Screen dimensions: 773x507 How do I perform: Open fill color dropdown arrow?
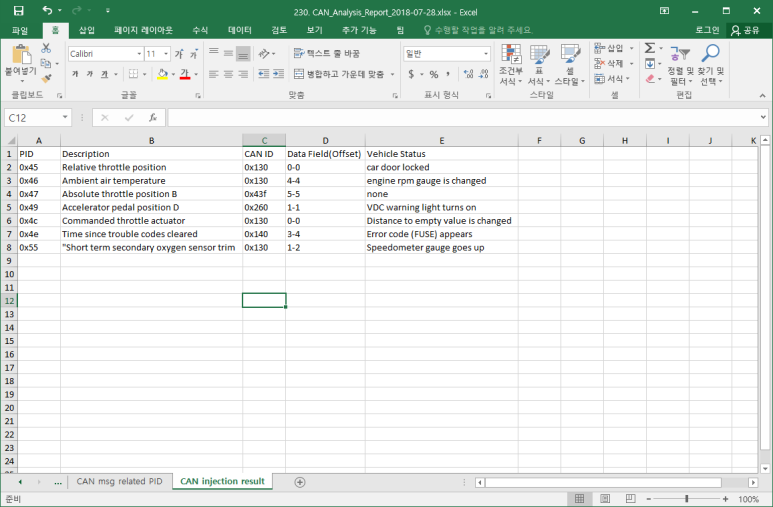(173, 74)
